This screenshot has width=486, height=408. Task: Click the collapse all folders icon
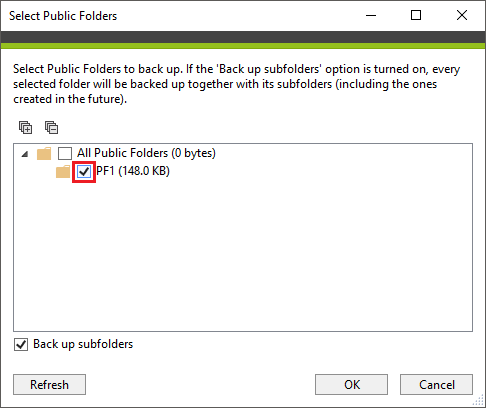[51, 127]
